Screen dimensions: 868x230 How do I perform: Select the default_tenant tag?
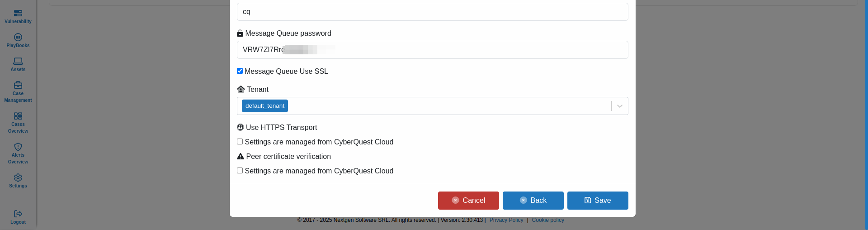coord(265,106)
